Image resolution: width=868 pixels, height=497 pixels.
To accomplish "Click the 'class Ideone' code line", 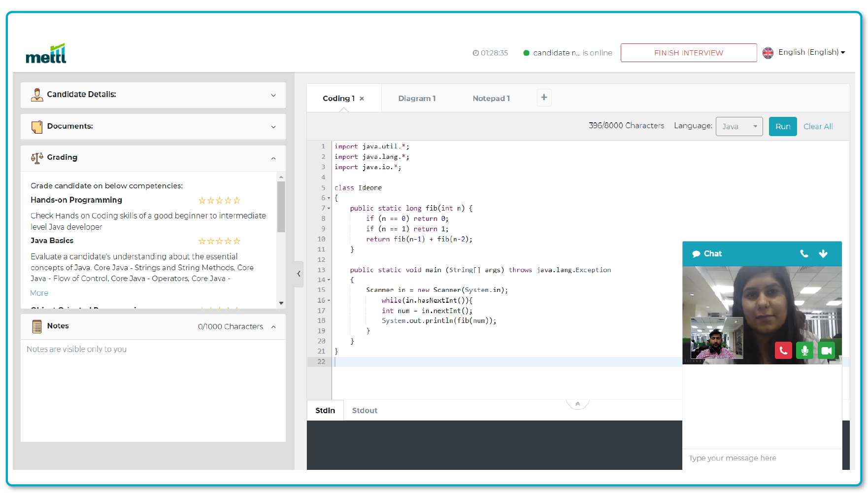I will [x=358, y=188].
